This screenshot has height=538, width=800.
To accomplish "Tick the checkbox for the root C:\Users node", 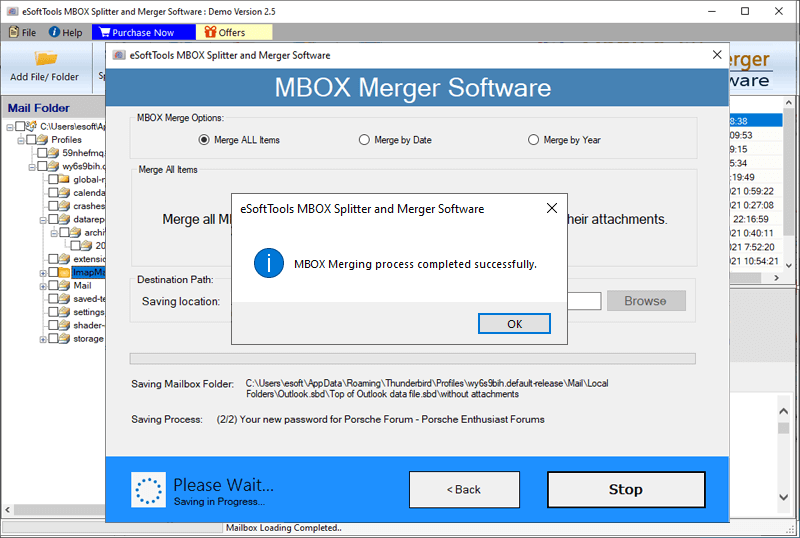I will (x=20, y=126).
